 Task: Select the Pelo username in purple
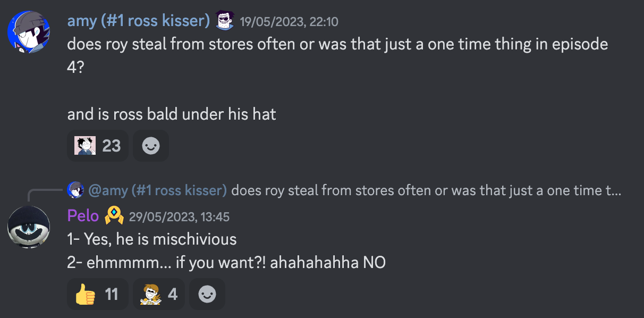(83, 215)
